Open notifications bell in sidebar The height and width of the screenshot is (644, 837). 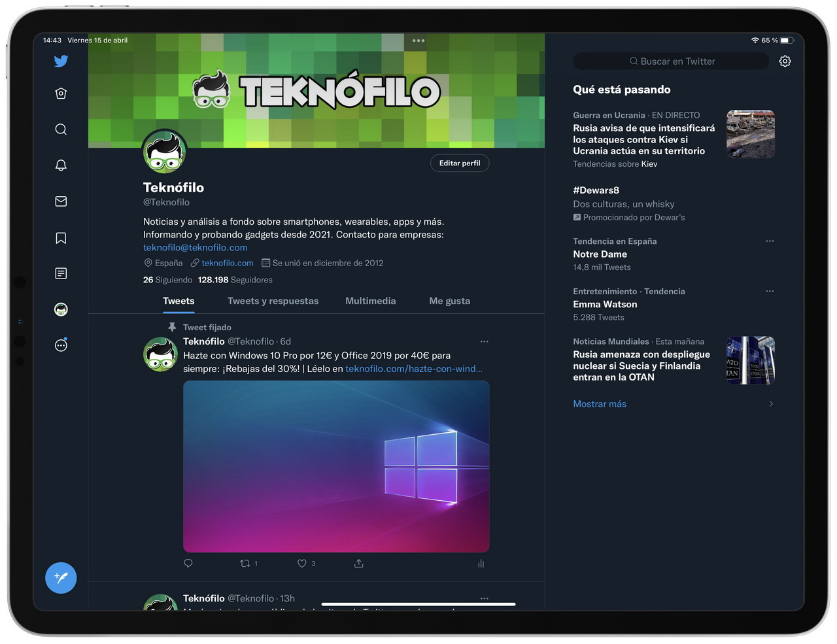(x=61, y=165)
